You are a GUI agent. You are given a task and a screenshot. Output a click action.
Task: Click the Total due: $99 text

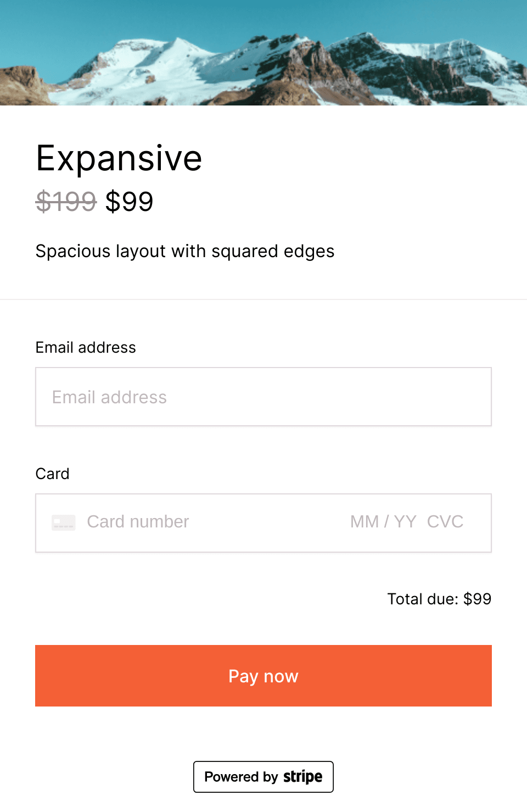[439, 599]
